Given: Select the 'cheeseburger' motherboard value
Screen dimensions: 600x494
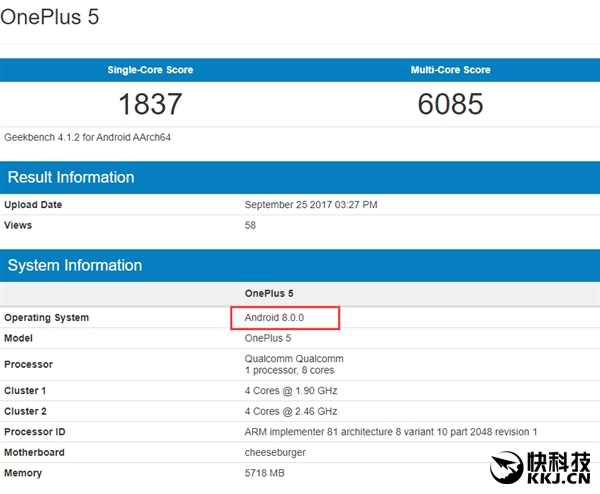Looking at the screenshot, I should [x=275, y=452].
